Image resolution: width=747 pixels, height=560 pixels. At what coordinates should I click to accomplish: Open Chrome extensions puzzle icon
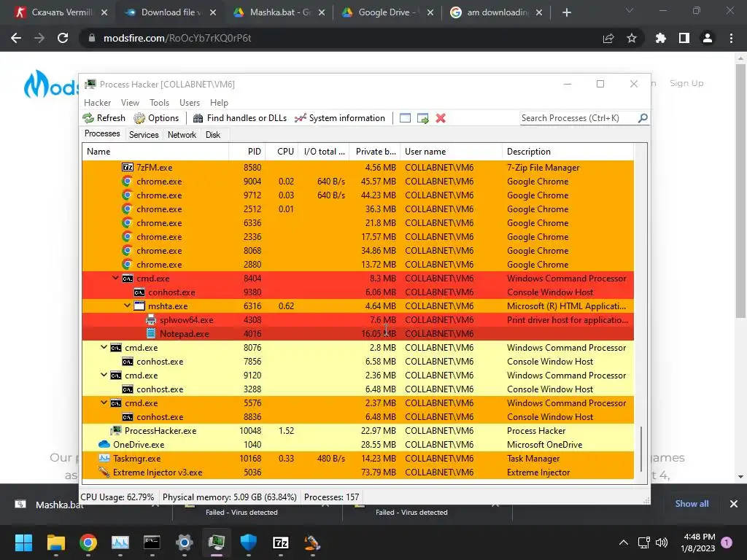coord(661,38)
